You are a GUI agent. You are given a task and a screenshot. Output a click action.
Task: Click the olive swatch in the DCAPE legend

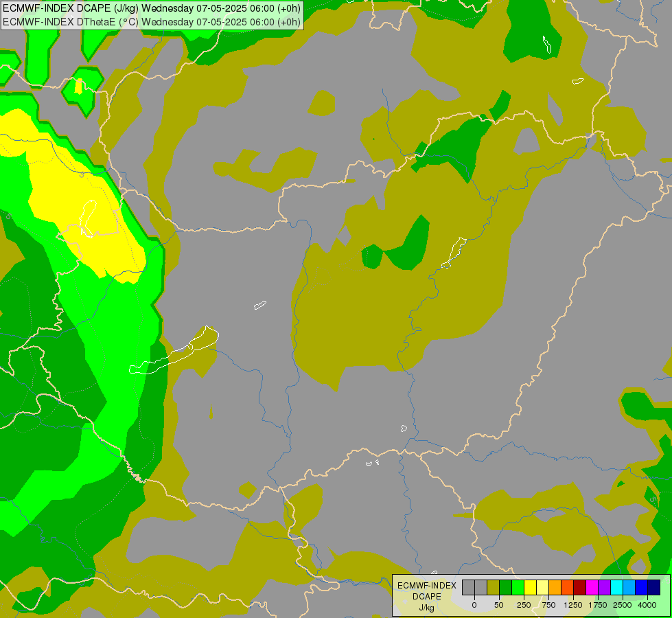point(494,587)
